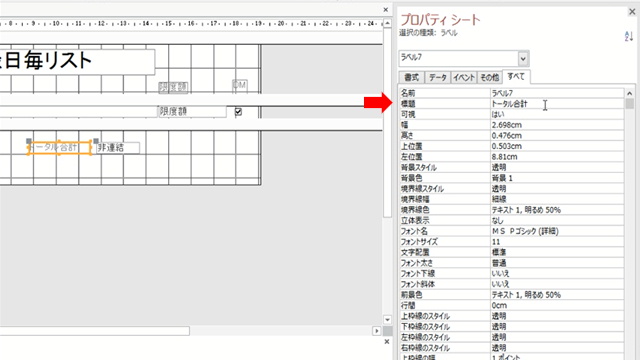Switch to the 書式 tab
Screen dimensions: 640x360
pyautogui.click(x=411, y=77)
